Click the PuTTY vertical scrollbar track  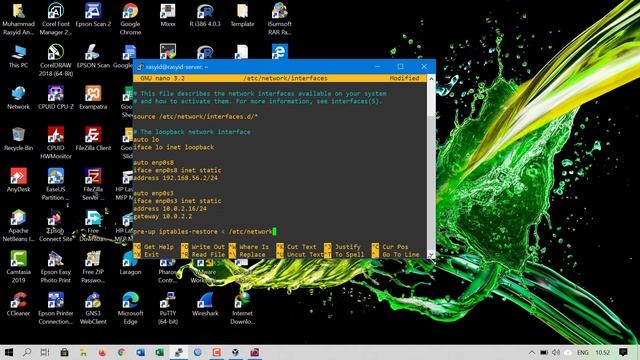pos(431,167)
